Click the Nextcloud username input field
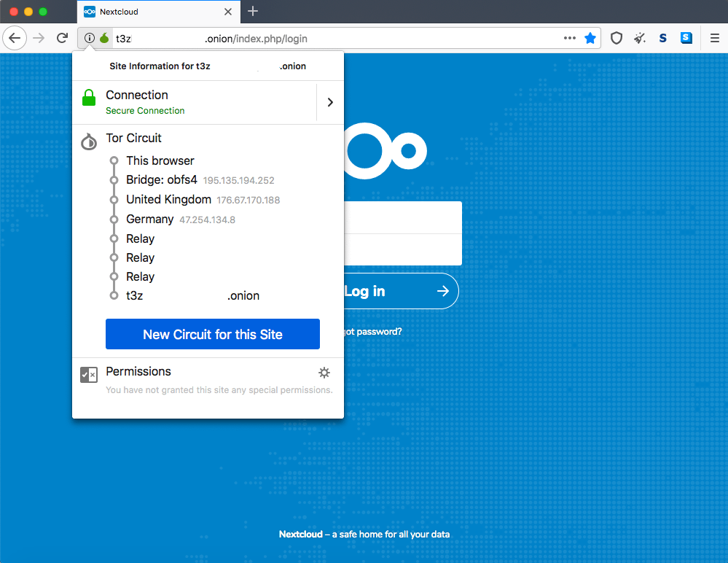The width and height of the screenshot is (728, 563). 403,217
